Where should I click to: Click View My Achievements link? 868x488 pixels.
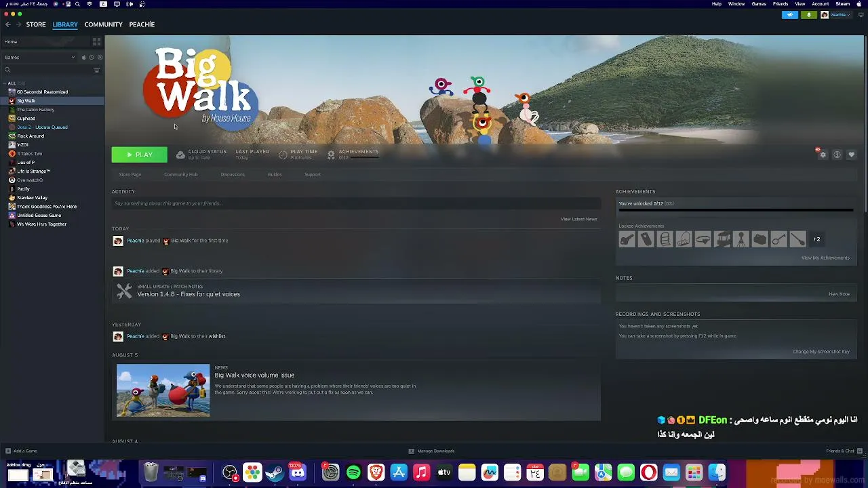click(x=825, y=258)
